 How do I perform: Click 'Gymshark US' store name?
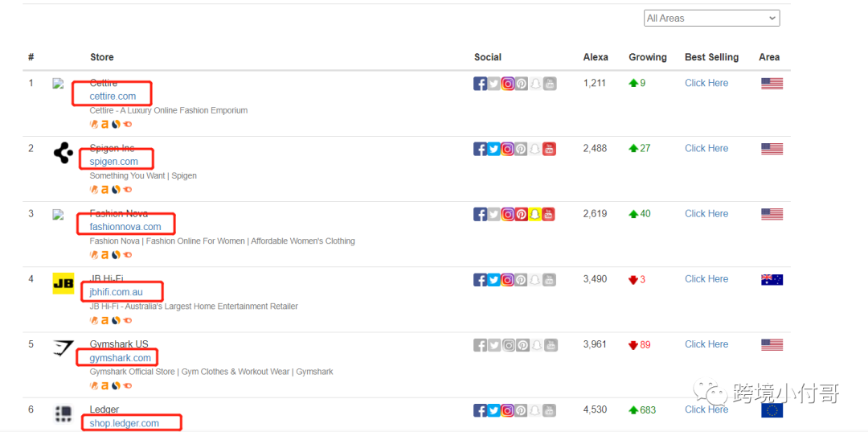click(119, 344)
